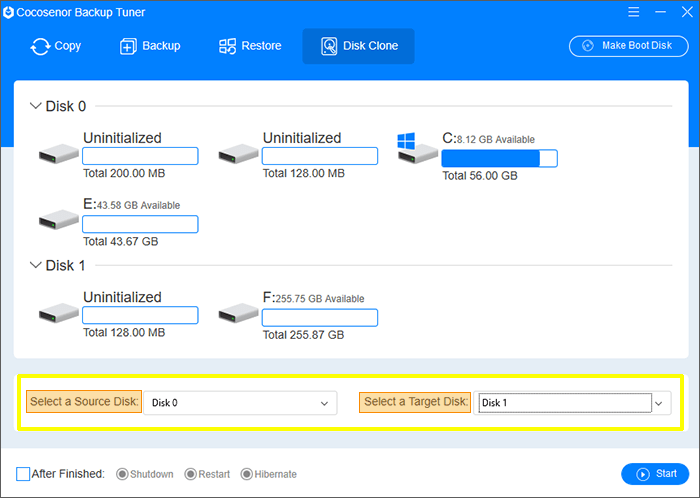Switch to the Backup tab
700x498 pixels.
(150, 46)
